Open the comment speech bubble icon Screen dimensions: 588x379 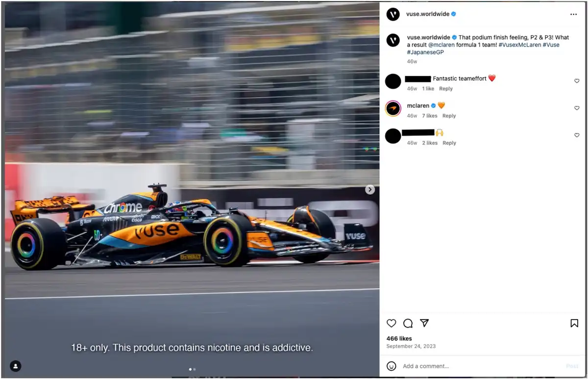408,323
